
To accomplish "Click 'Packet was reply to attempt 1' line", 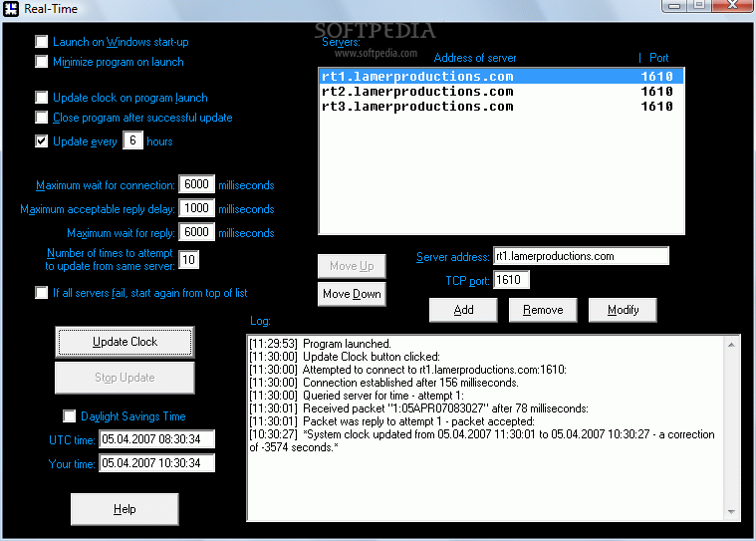I will pyautogui.click(x=392, y=421).
